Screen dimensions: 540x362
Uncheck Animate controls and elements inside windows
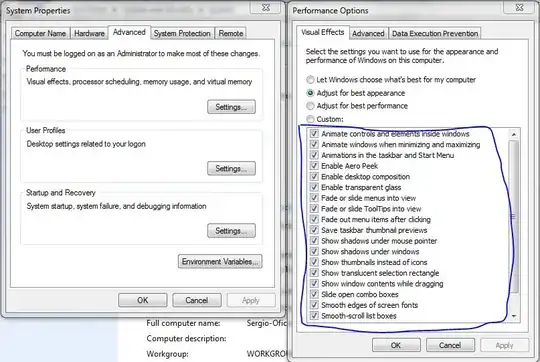314,134
